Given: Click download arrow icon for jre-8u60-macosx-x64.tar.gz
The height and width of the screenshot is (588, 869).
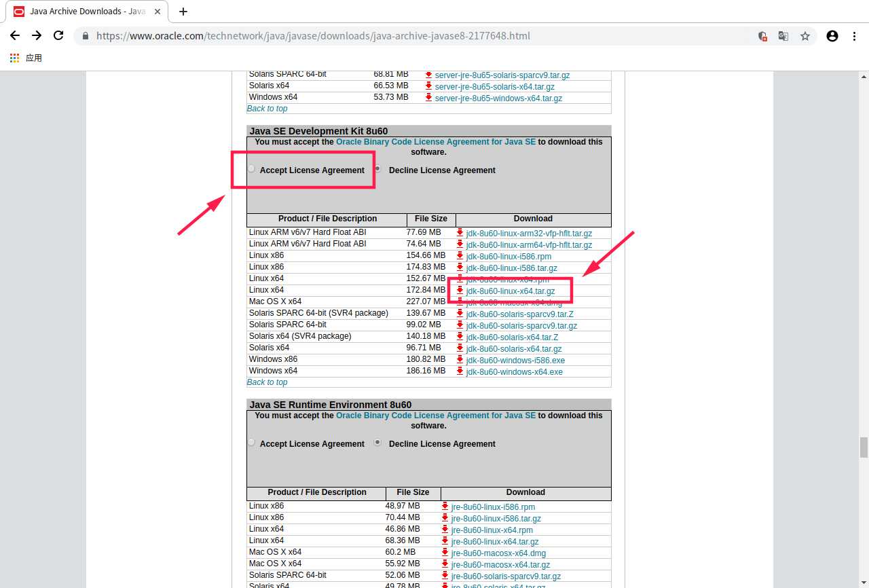Looking at the screenshot, I should (445, 564).
